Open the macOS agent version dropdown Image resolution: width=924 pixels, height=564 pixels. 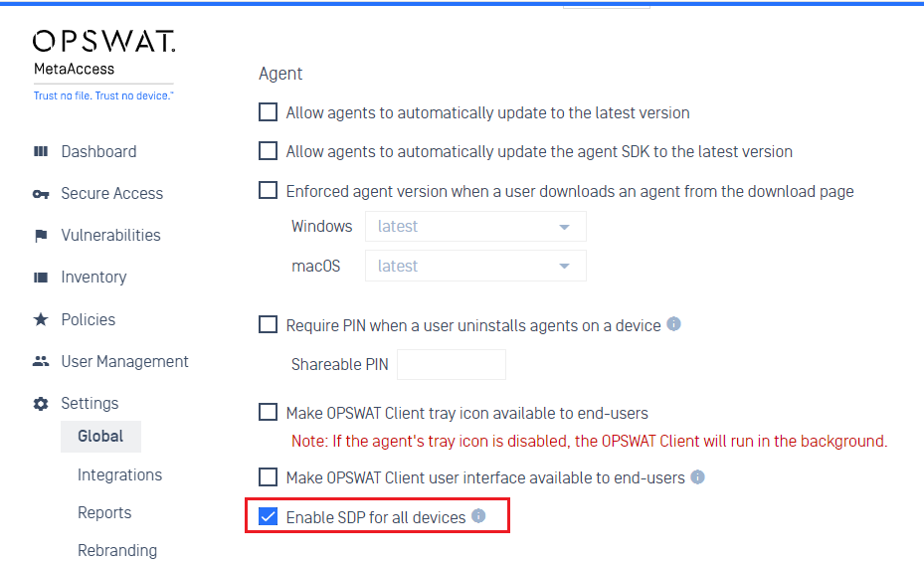(x=475, y=266)
